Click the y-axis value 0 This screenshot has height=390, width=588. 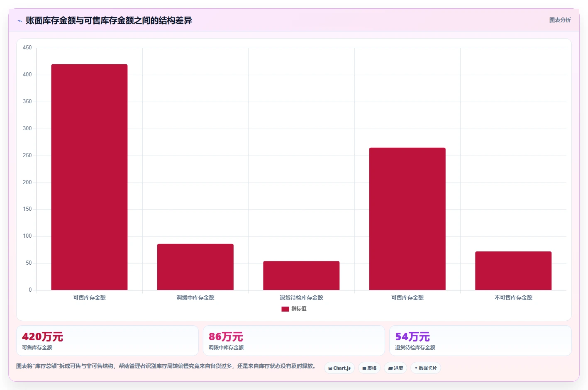[30, 290]
